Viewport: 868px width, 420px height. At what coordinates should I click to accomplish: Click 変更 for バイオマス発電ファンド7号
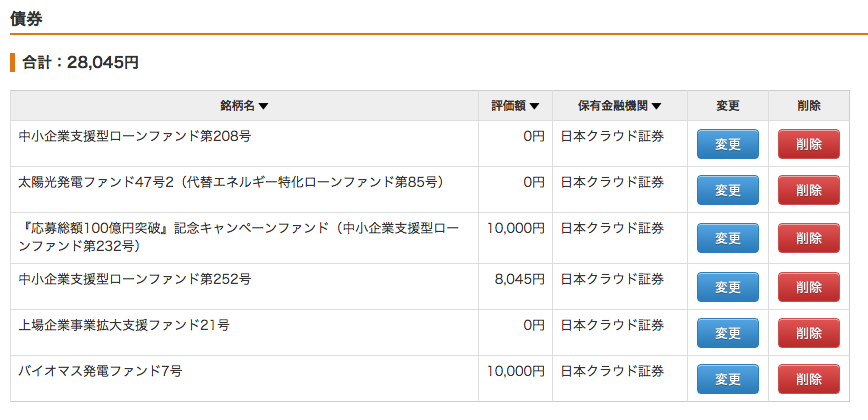727,378
